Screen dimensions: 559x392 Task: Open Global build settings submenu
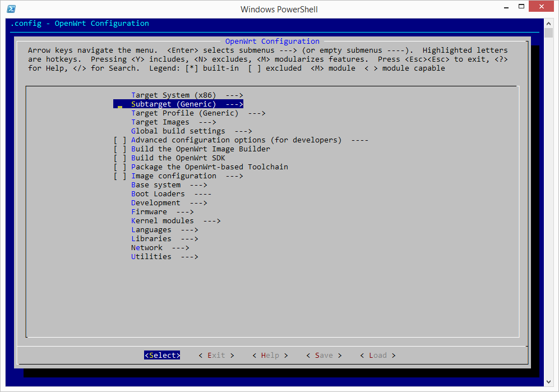[191, 131]
